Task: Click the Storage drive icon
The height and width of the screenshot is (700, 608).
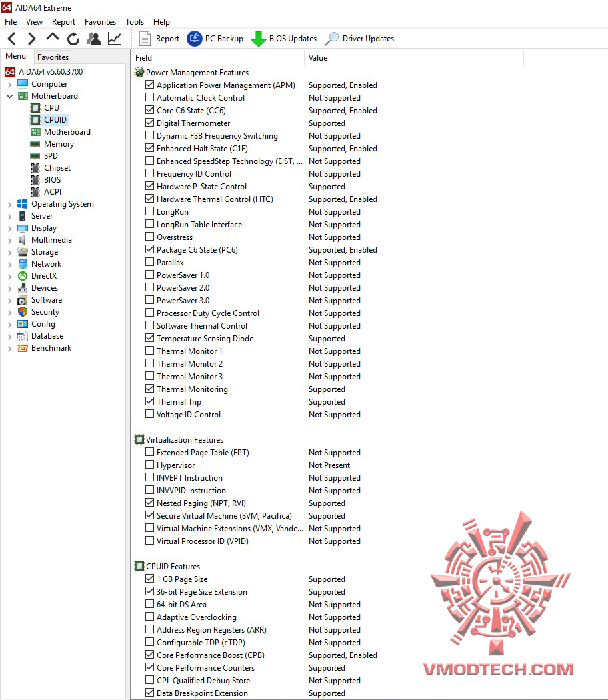Action: coord(22,252)
